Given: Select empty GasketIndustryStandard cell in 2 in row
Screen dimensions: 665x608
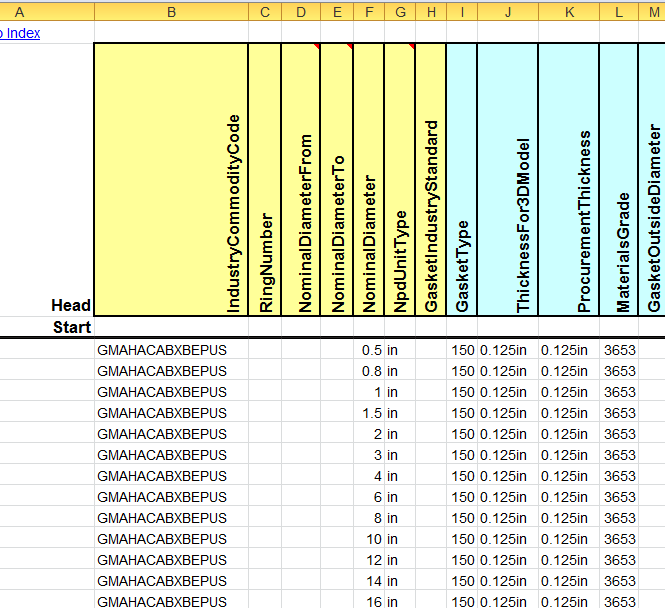Looking at the screenshot, I should tap(431, 434).
